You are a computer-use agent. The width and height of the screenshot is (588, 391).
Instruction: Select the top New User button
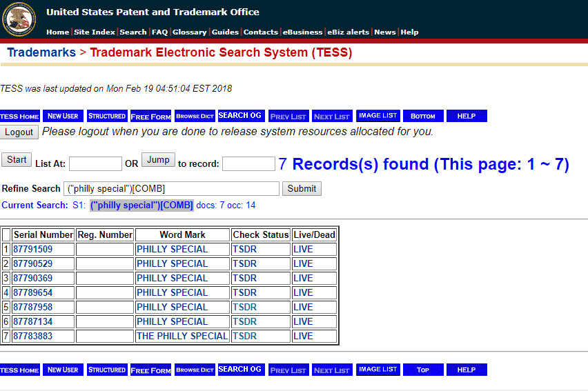[x=63, y=116]
